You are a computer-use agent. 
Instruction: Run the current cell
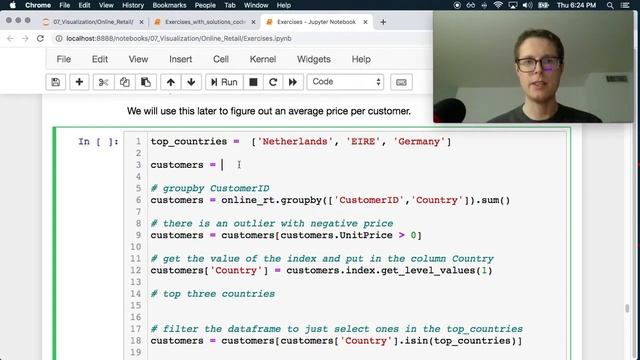(224, 82)
